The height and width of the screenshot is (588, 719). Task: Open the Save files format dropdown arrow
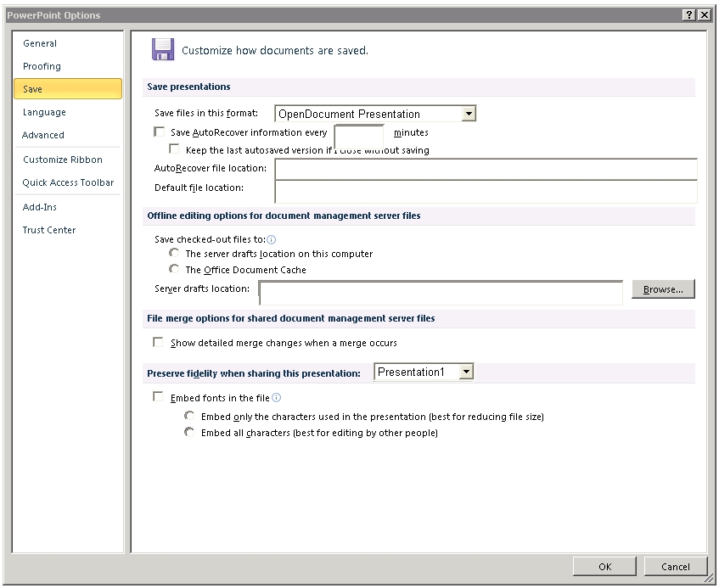(x=469, y=114)
